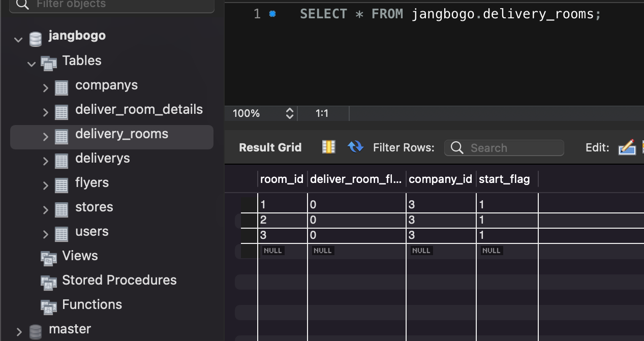This screenshot has width=644, height=341.
Task: Select the stores table
Action: 94,207
